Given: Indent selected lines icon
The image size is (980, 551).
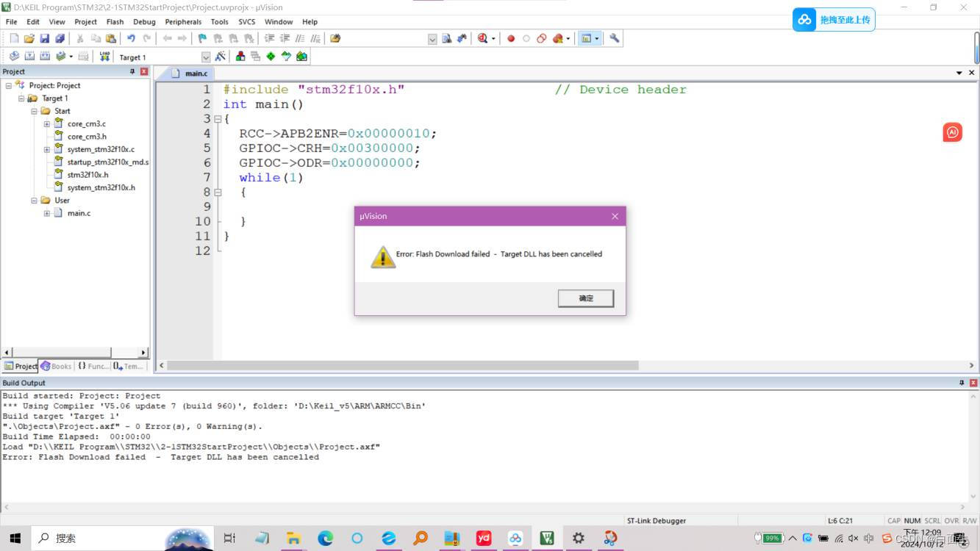Looking at the screenshot, I should pos(269,38).
